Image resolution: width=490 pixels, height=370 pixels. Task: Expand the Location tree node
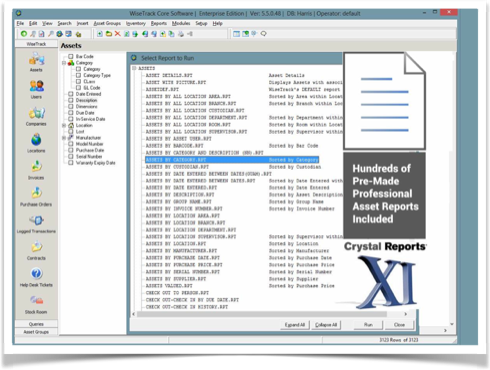point(64,125)
